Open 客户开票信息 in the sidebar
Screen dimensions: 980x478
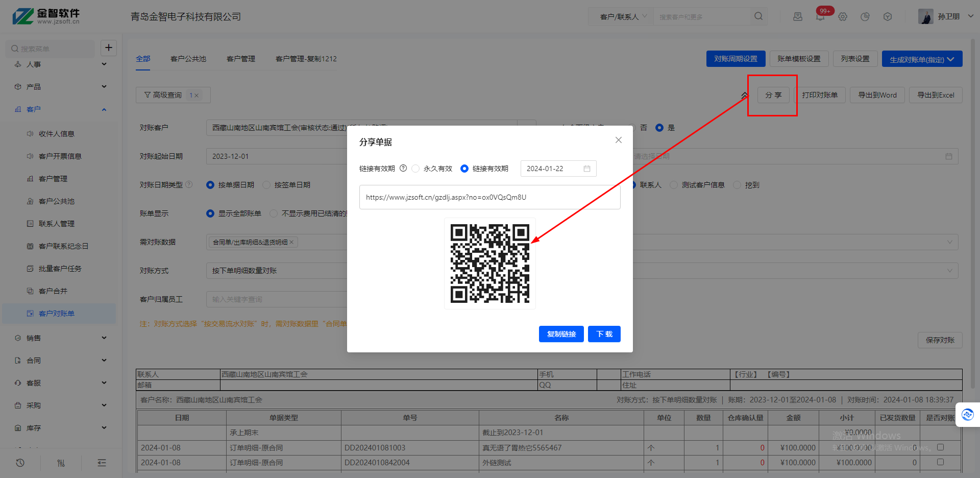pyautogui.click(x=60, y=156)
